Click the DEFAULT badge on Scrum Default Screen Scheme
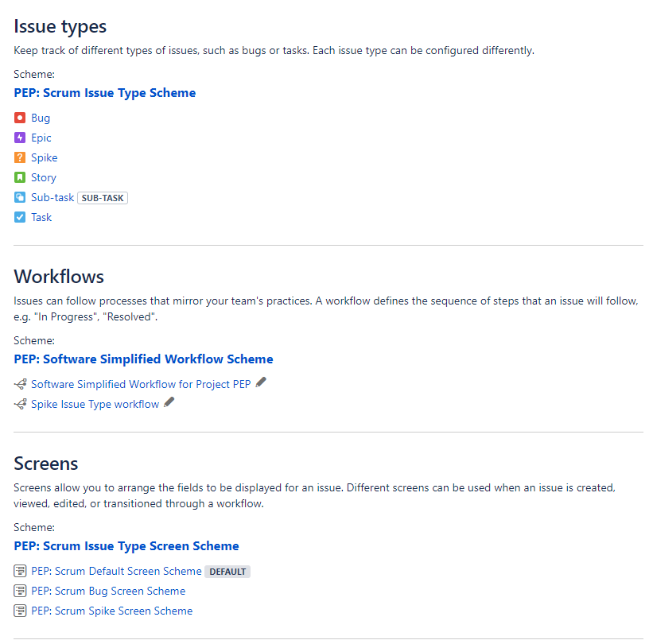653x644 pixels. (227, 571)
